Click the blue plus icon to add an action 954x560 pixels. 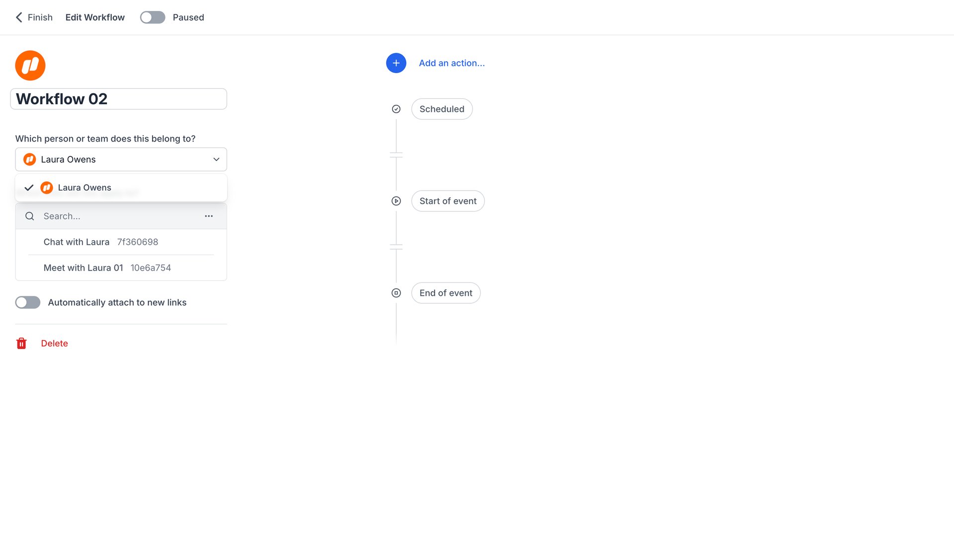coord(396,63)
